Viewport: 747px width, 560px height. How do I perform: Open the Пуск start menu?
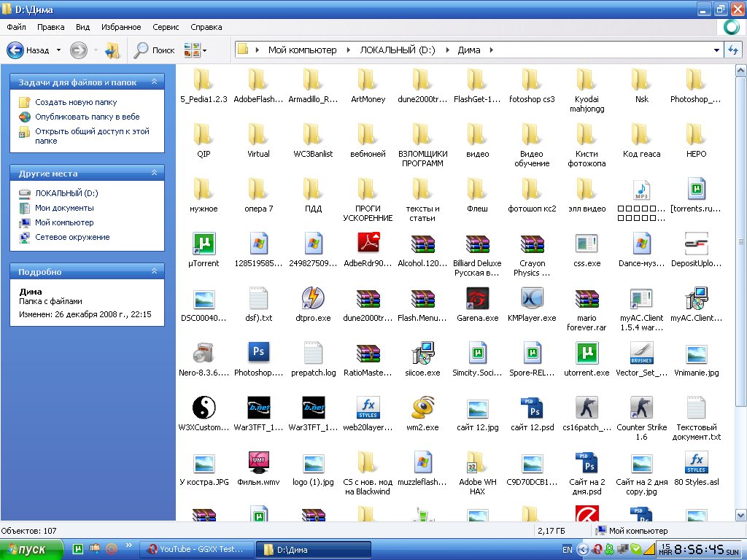pos(31,549)
